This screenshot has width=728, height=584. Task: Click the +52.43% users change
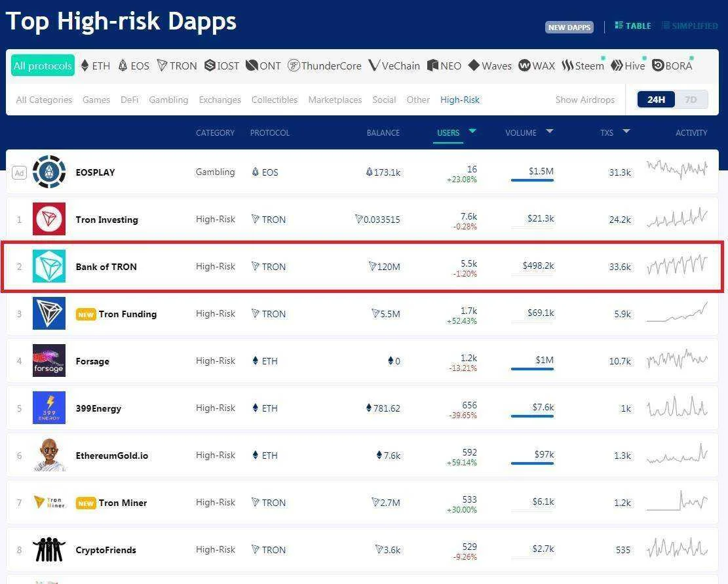(461, 321)
